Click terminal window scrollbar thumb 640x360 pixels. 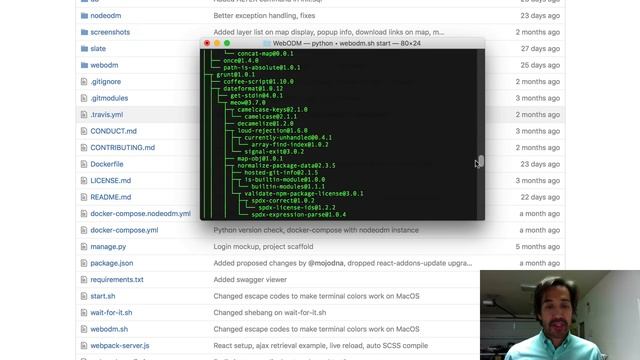point(481,161)
